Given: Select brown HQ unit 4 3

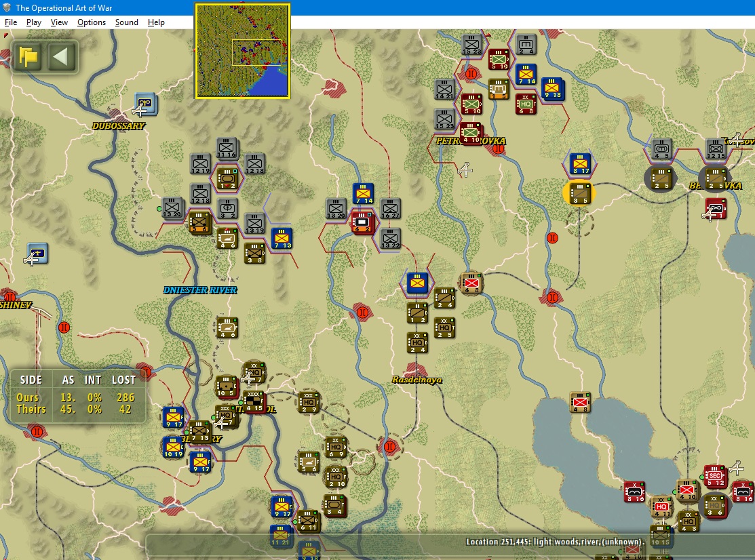Looking at the screenshot, I should click(x=689, y=522).
